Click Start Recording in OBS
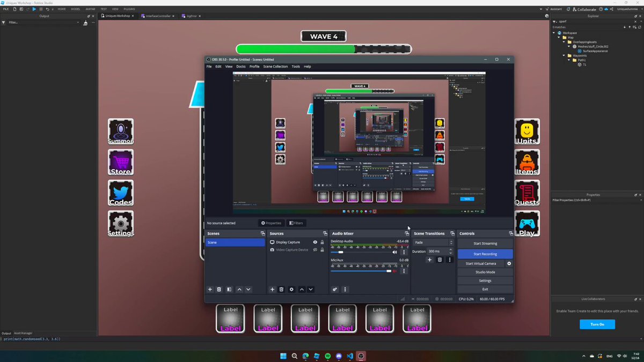Image resolution: width=644 pixels, height=362 pixels. [x=485, y=254]
